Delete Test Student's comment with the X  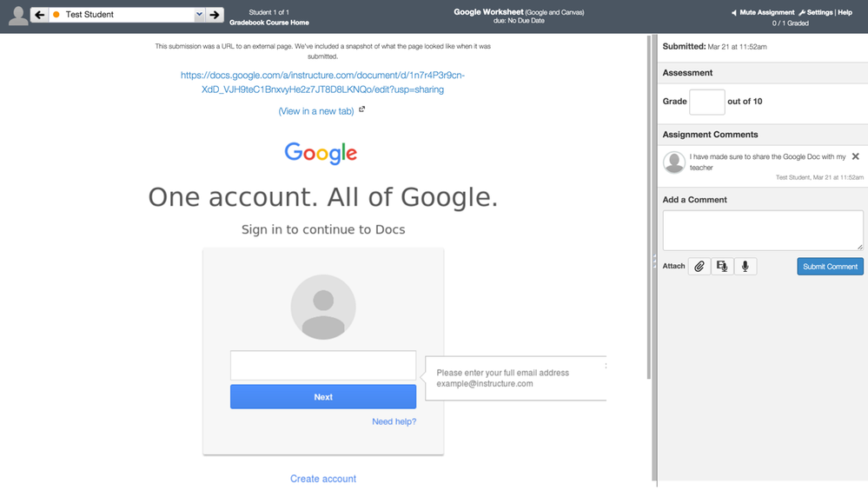(x=855, y=156)
